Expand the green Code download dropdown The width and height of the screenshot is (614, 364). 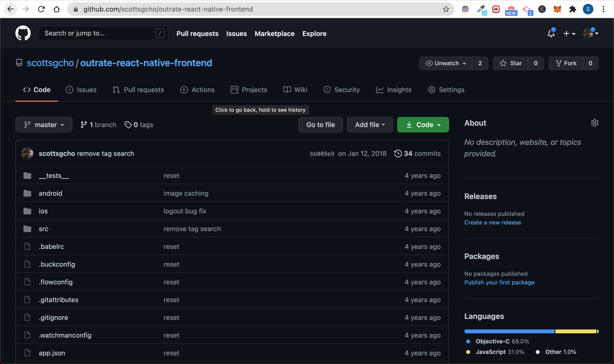point(423,125)
